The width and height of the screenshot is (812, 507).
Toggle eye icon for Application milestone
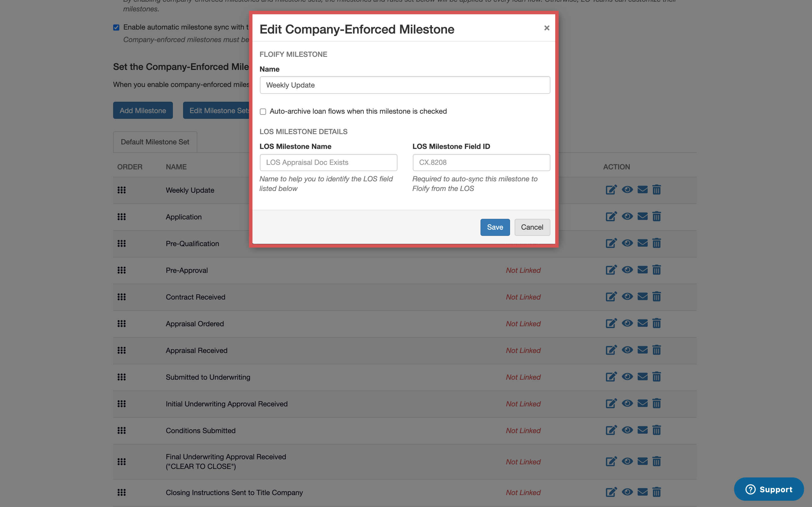[x=627, y=216]
